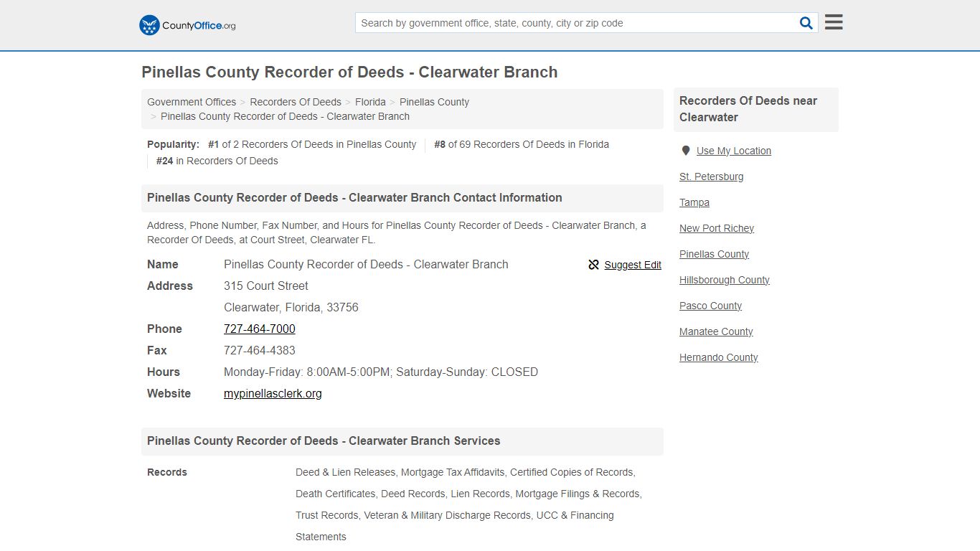Click the Records services label

click(167, 472)
